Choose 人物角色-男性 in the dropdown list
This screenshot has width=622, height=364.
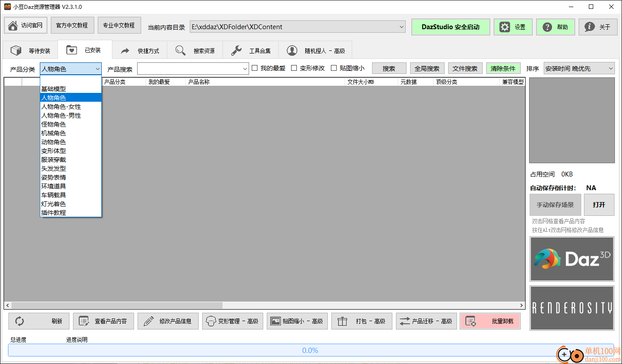[71, 115]
